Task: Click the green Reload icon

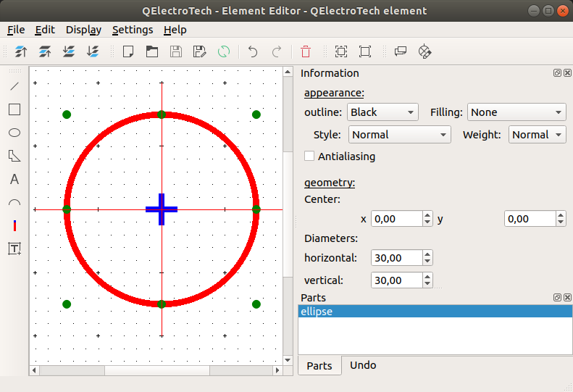Action: tap(224, 51)
